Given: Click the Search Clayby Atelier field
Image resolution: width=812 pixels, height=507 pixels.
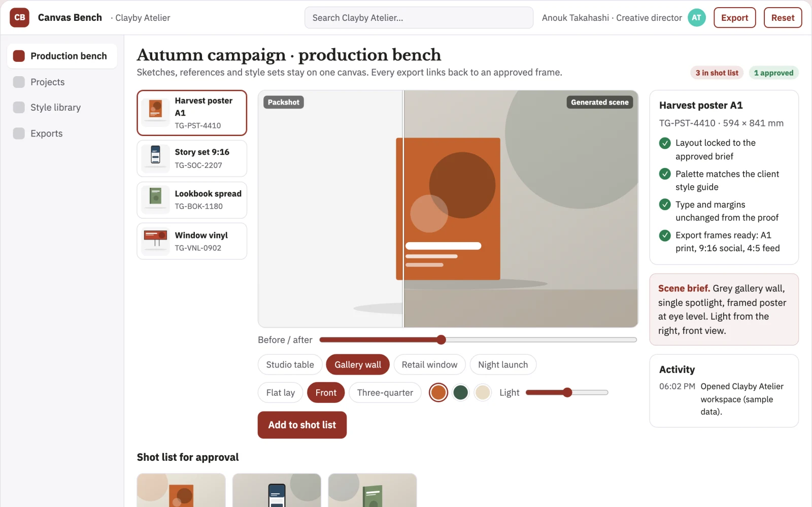Looking at the screenshot, I should [x=419, y=18].
